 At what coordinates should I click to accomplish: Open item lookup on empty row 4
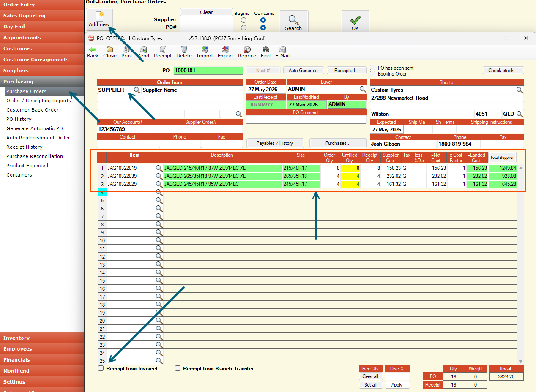(159, 192)
